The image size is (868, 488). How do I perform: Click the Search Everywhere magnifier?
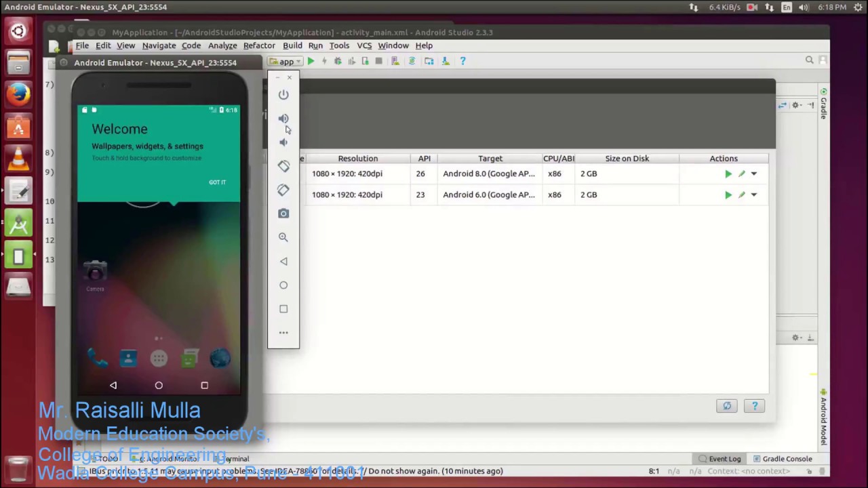[809, 60]
